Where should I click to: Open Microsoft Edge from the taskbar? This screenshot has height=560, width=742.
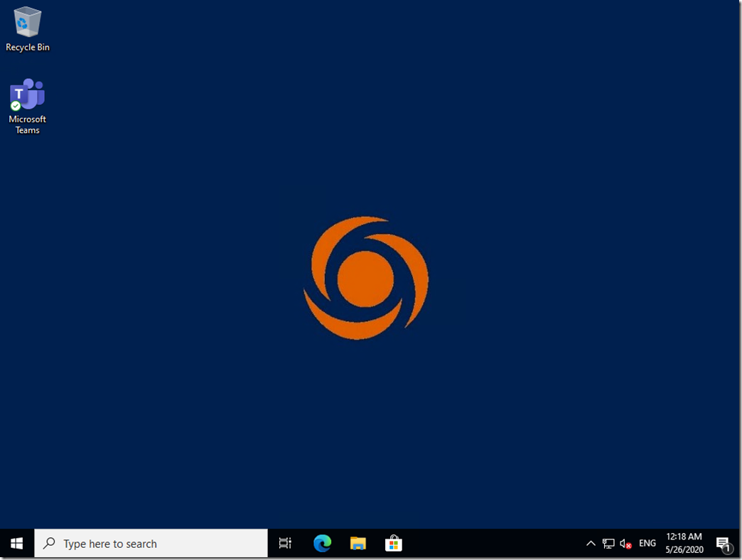click(322, 542)
